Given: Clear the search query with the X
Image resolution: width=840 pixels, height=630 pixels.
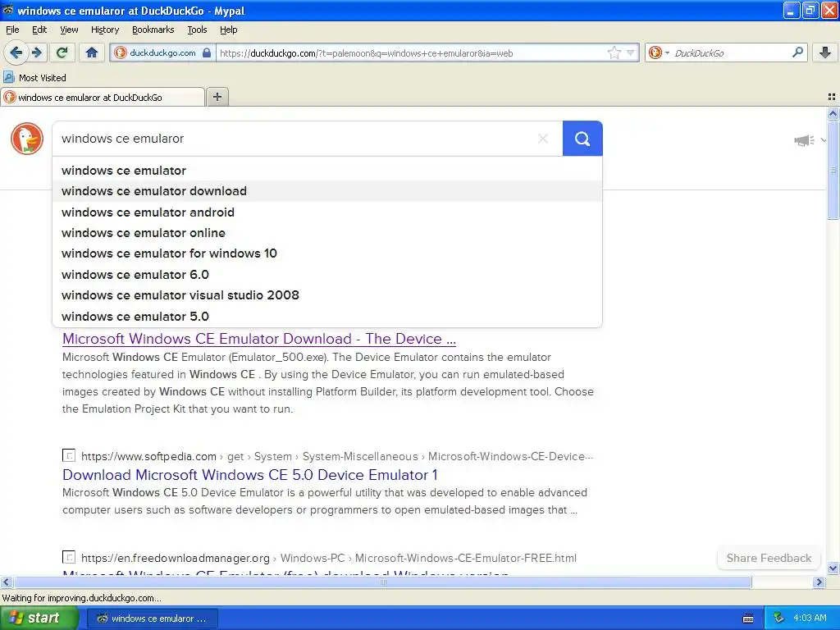Looking at the screenshot, I should pyautogui.click(x=543, y=139).
